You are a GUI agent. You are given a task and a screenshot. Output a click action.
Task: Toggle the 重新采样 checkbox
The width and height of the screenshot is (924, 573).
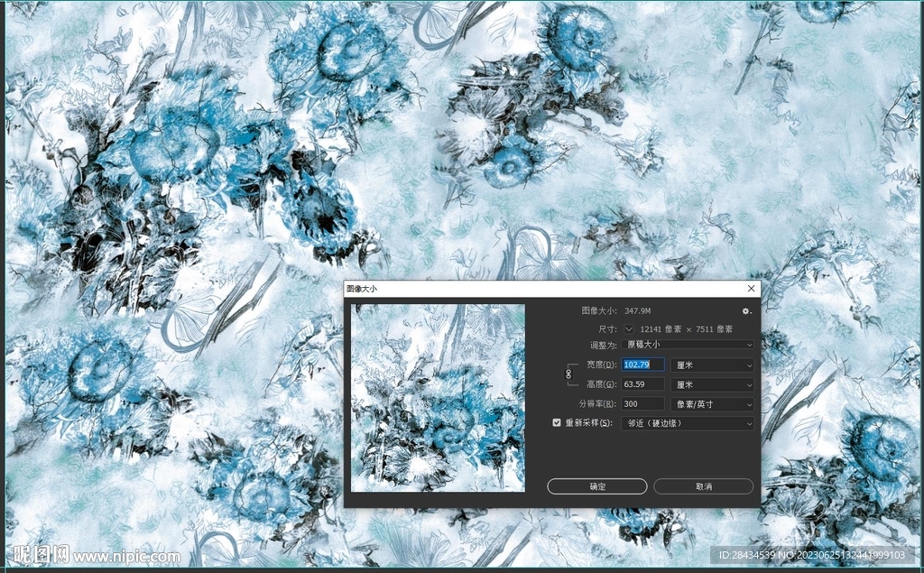(557, 422)
